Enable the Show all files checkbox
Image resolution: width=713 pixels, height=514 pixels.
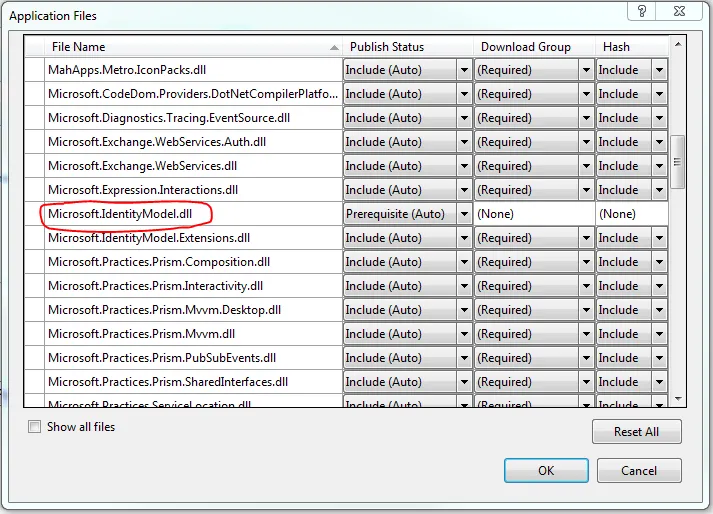(x=35, y=427)
